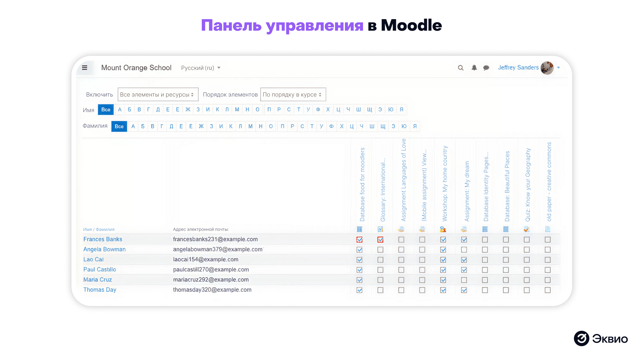
Task: Click the Workshop: My home country icon
Action: click(x=443, y=229)
